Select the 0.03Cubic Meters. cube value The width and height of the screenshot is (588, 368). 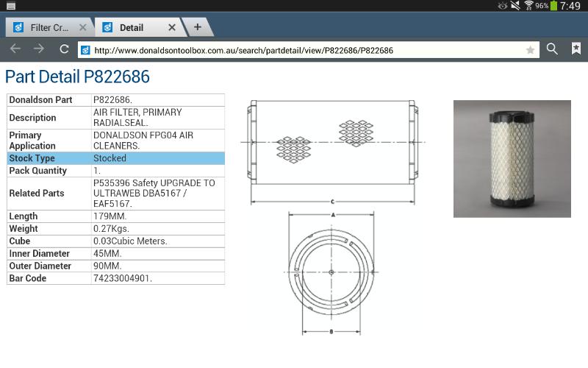pos(130,241)
